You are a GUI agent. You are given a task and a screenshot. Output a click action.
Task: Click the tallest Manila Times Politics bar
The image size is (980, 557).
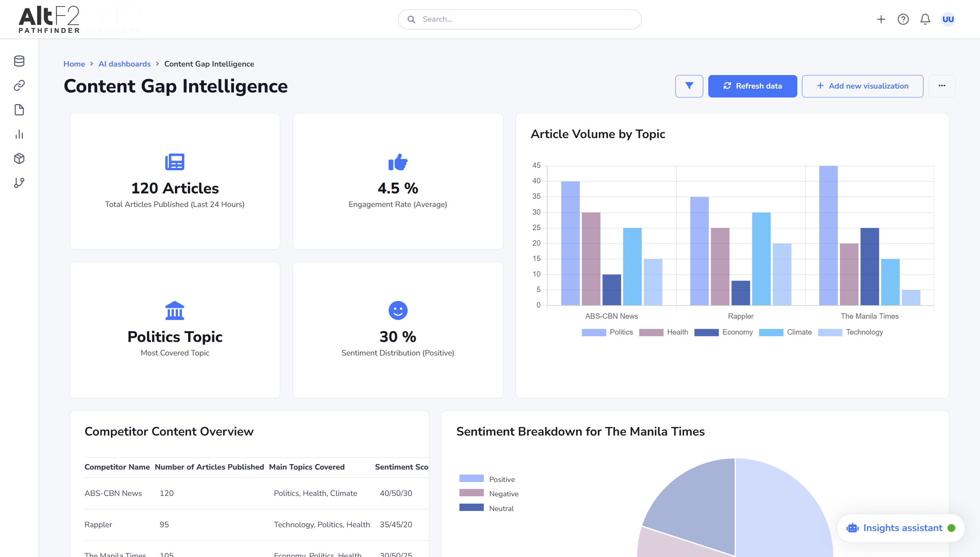pyautogui.click(x=828, y=236)
